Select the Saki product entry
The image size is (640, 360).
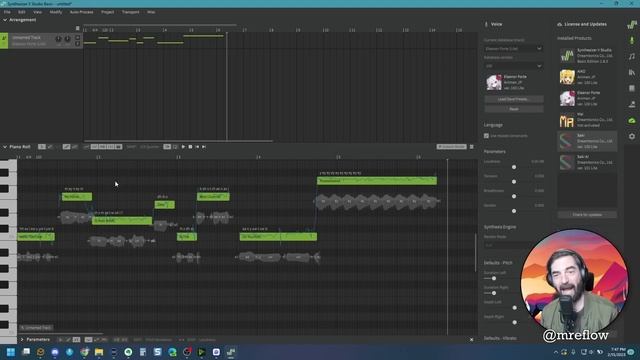587,141
